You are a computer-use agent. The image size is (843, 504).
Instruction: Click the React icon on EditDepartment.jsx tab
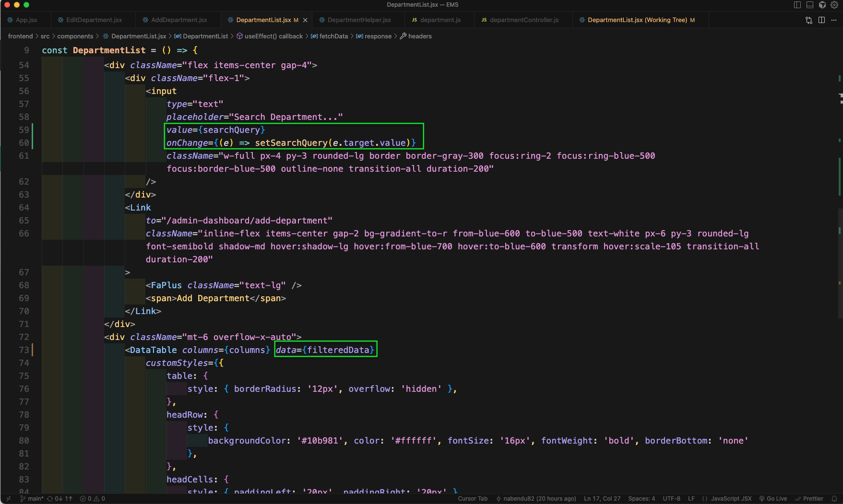coord(60,20)
